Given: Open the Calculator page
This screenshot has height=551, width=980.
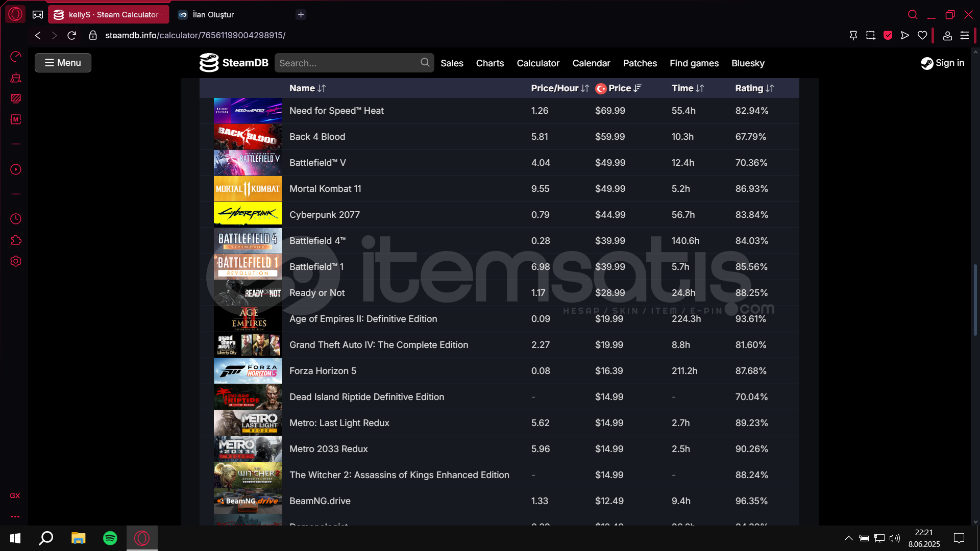Looking at the screenshot, I should pos(538,63).
